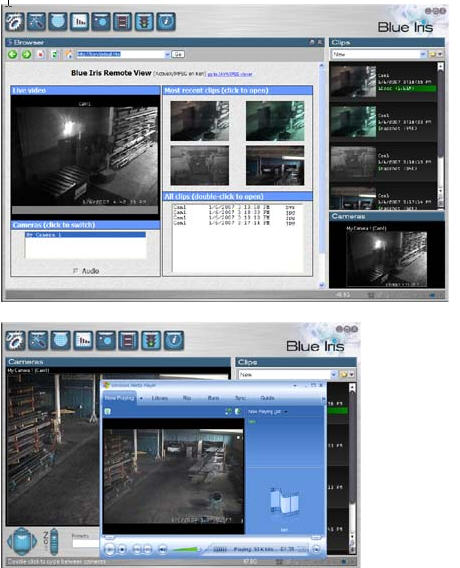
Task: Go forward with green right arrow in Browser
Action: click(x=26, y=54)
